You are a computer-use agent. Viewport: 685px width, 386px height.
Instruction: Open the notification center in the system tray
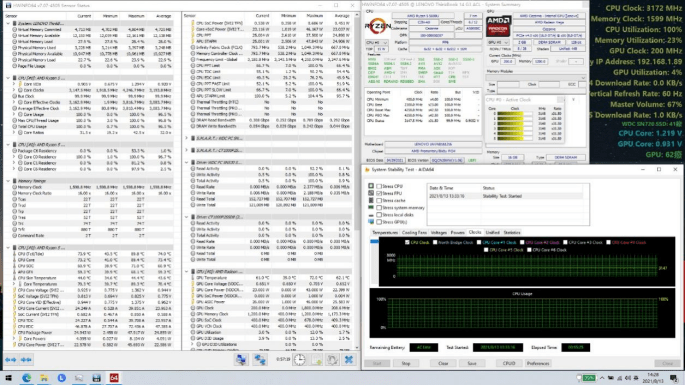[x=675, y=378]
